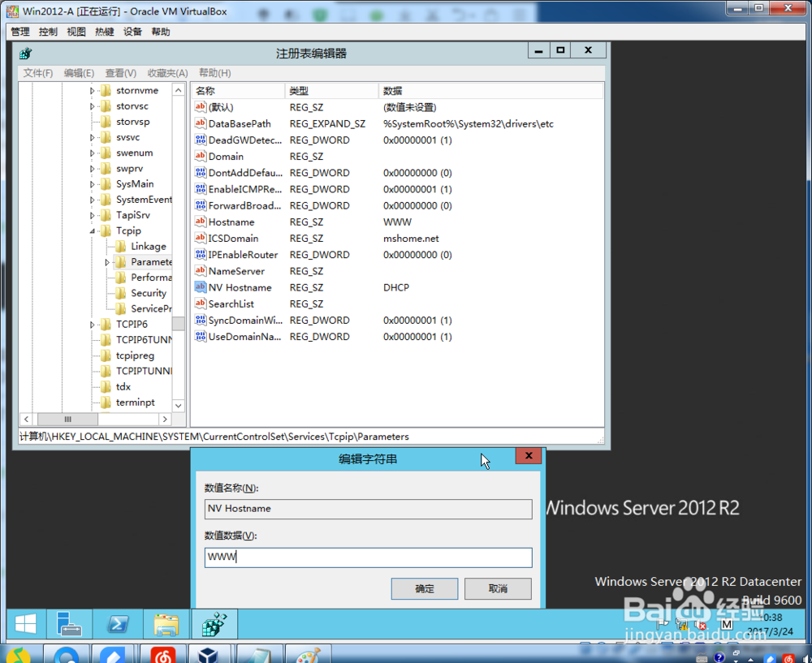Sort by the 名称 column header
Screen dimensions: 812x663
238,91
